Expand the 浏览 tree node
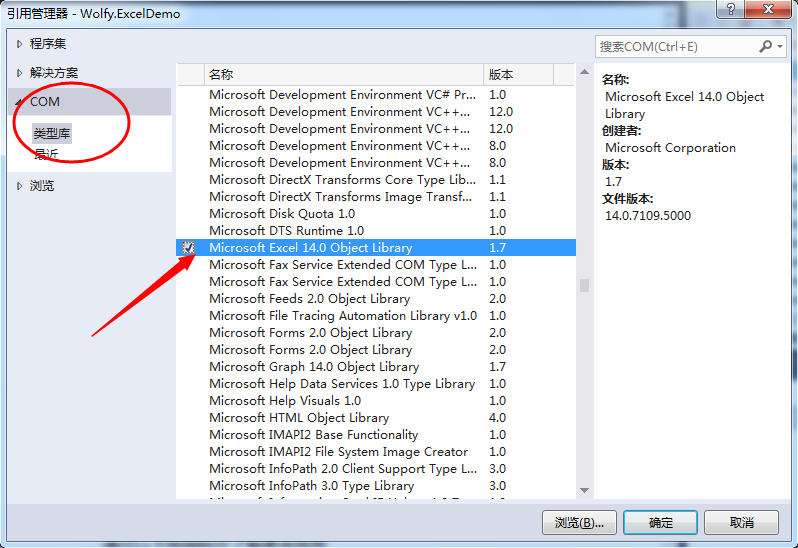Screen dimensions: 798x548 pyautogui.click(x=19, y=186)
